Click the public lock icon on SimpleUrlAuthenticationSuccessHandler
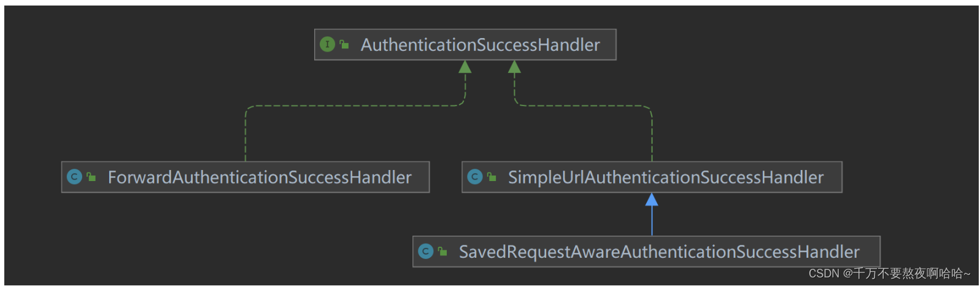This screenshot has width=980, height=286. pyautogui.click(x=492, y=177)
